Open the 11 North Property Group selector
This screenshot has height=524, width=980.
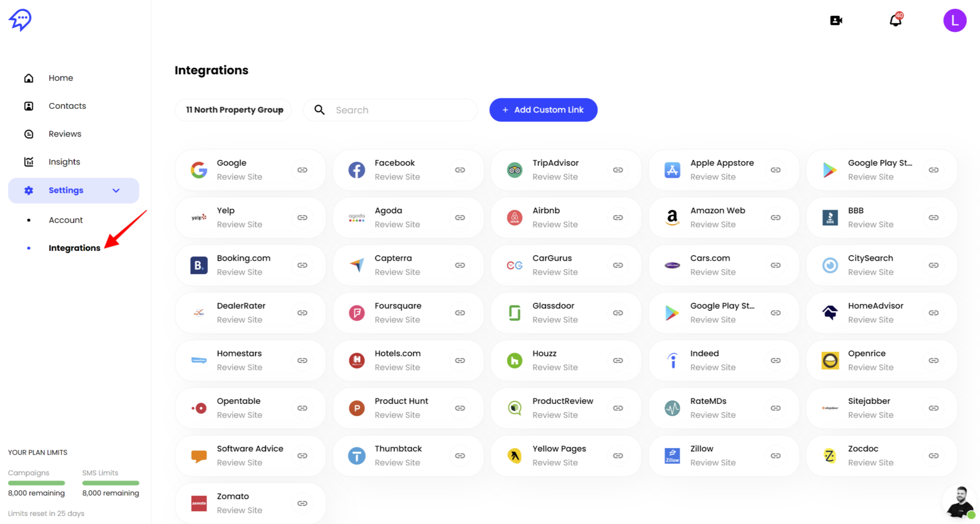(x=234, y=110)
